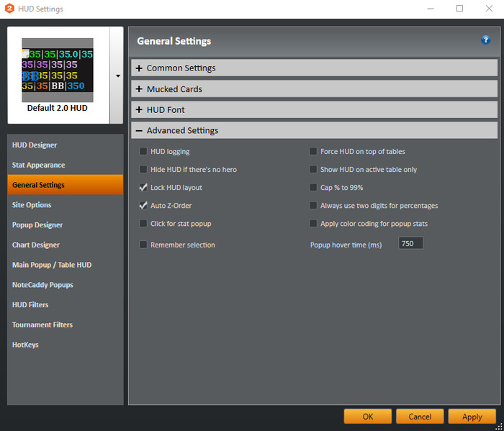Click the Default 2.0 HUD preview thumbnail

58,70
